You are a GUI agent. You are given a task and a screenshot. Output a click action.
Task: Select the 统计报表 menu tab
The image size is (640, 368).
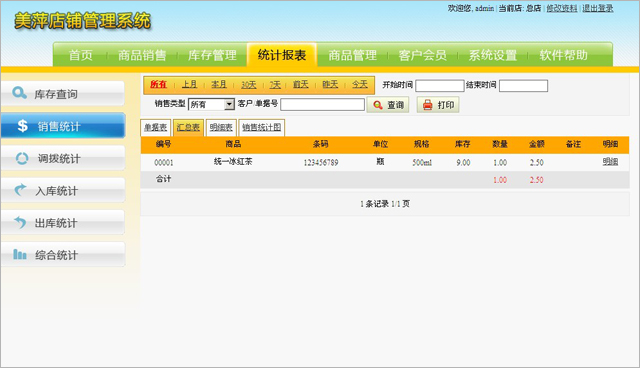[x=282, y=55]
